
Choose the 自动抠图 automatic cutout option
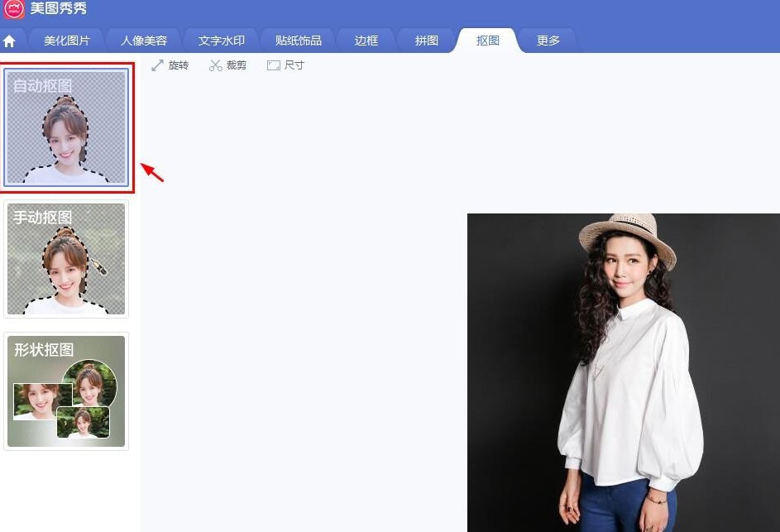66,127
